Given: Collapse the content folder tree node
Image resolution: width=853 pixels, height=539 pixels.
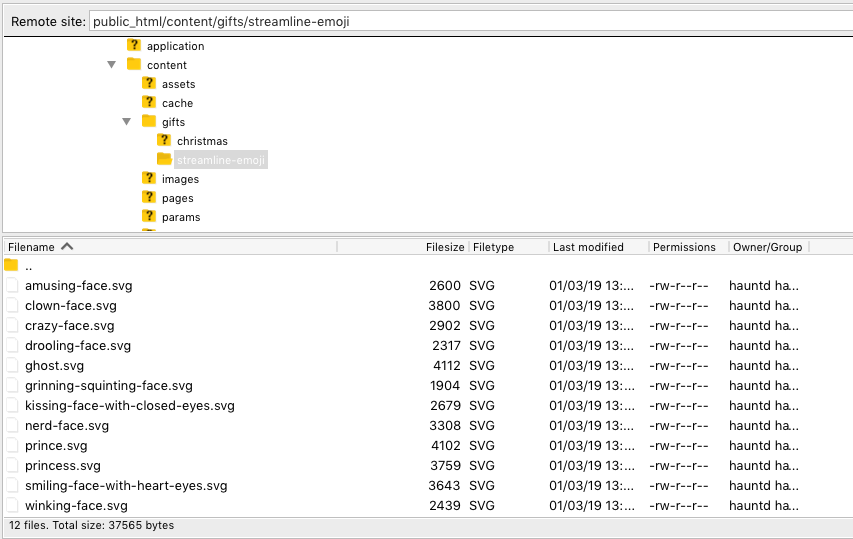Looking at the screenshot, I should coord(111,65).
